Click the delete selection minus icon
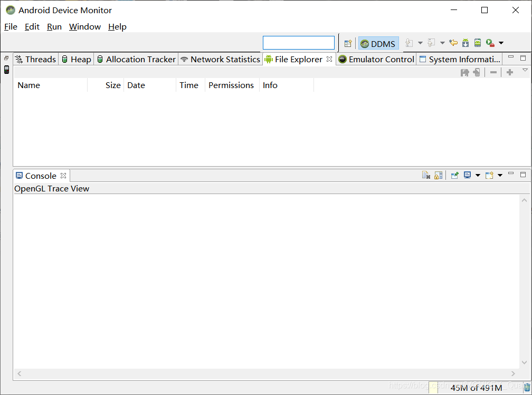Viewport: 532px width, 395px height. coord(493,72)
